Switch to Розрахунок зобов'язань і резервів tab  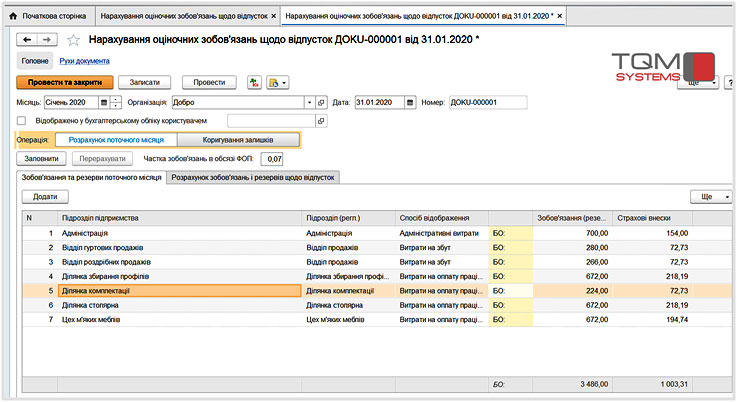click(x=254, y=177)
